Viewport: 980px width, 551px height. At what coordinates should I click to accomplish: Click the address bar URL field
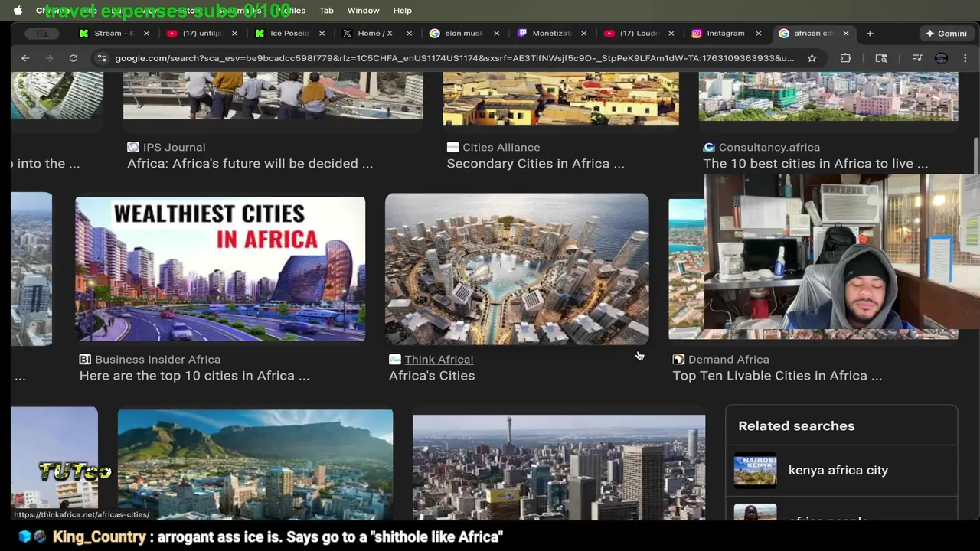(x=454, y=58)
